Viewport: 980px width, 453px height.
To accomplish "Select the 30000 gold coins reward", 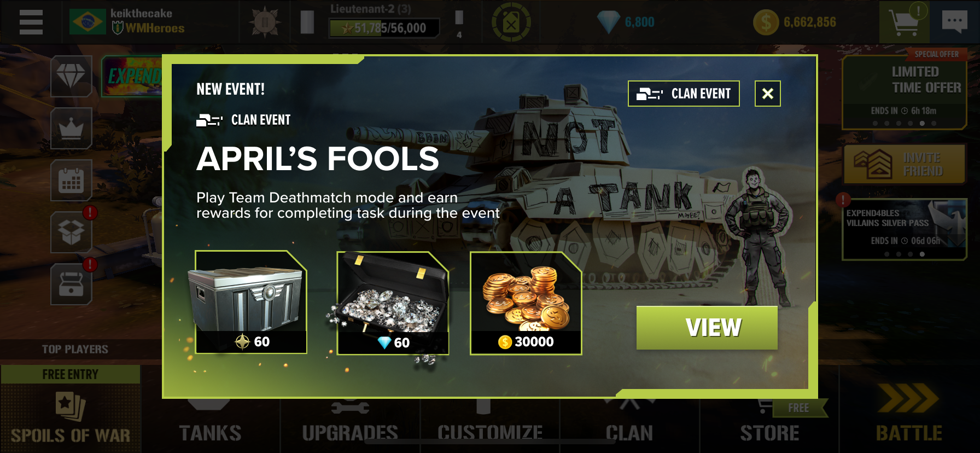I will pyautogui.click(x=526, y=303).
